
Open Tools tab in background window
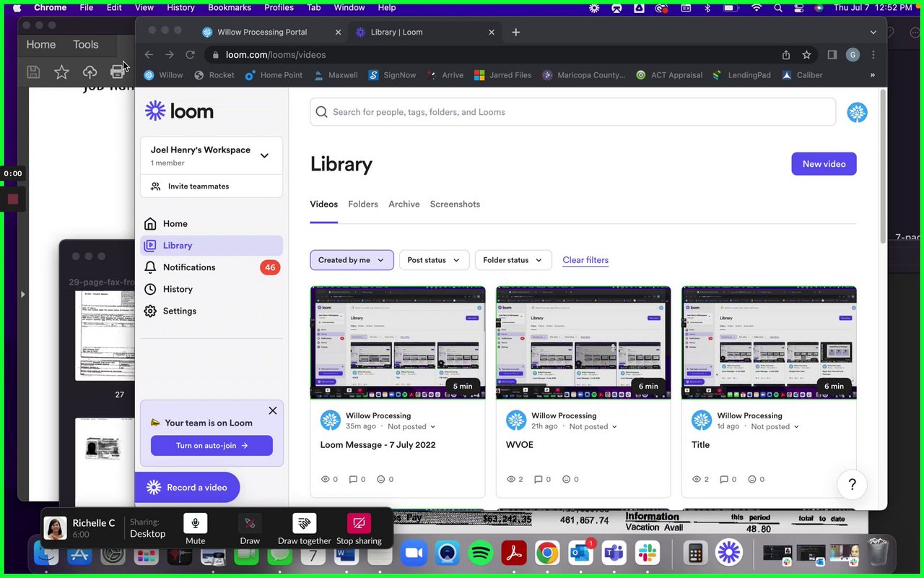tap(85, 44)
